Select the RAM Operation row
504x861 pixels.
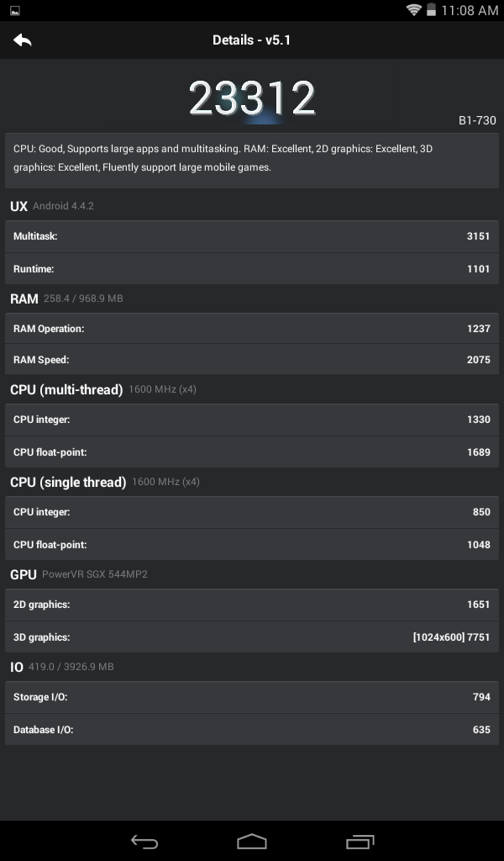coord(252,329)
